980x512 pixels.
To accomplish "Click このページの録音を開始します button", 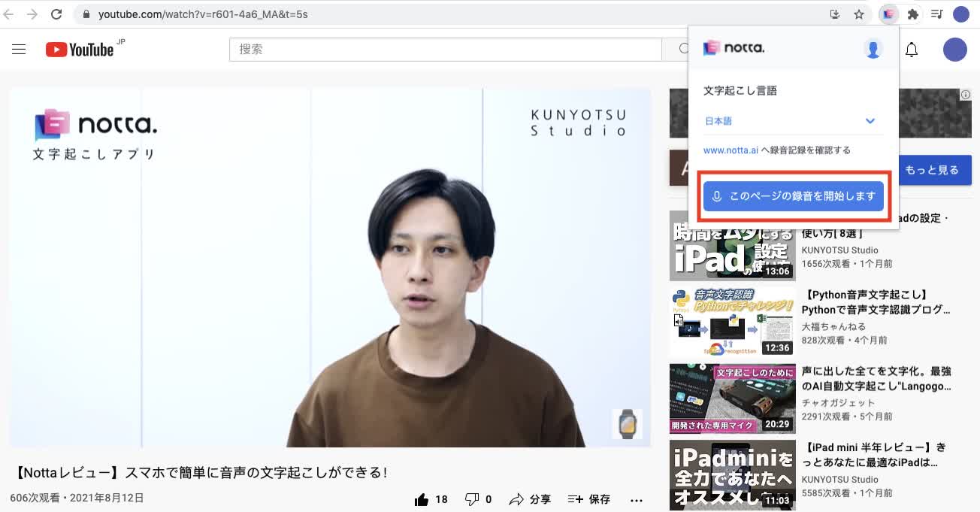I will [x=794, y=196].
